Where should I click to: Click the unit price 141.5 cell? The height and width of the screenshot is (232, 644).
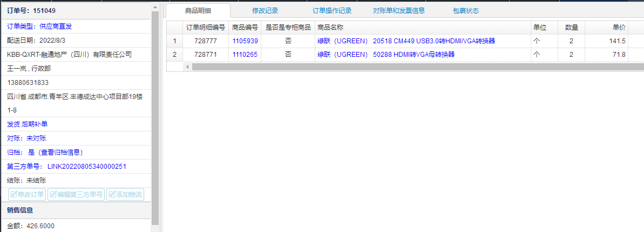point(607,41)
